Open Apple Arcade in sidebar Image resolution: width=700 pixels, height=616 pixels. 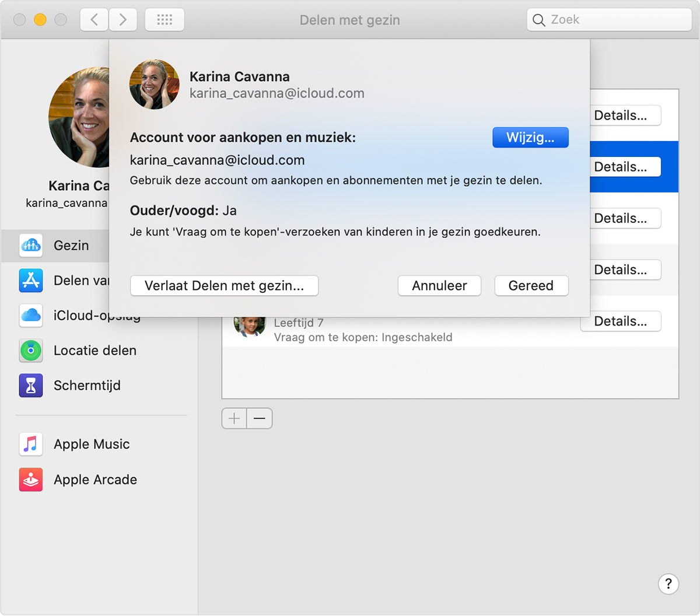(95, 480)
